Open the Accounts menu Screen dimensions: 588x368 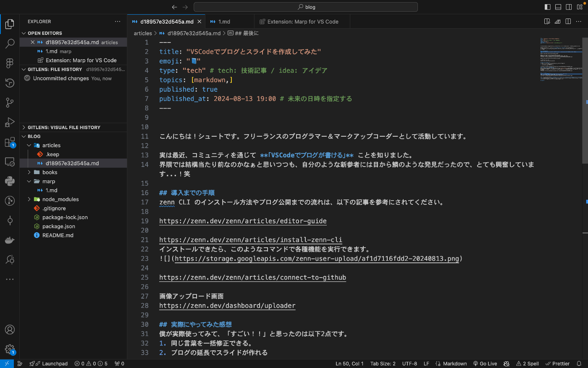(10, 330)
